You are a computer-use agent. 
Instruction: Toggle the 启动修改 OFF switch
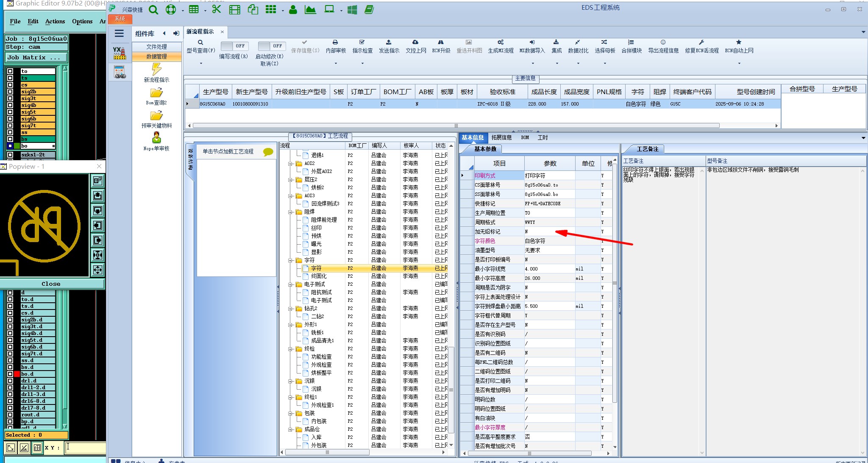pyautogui.click(x=271, y=46)
